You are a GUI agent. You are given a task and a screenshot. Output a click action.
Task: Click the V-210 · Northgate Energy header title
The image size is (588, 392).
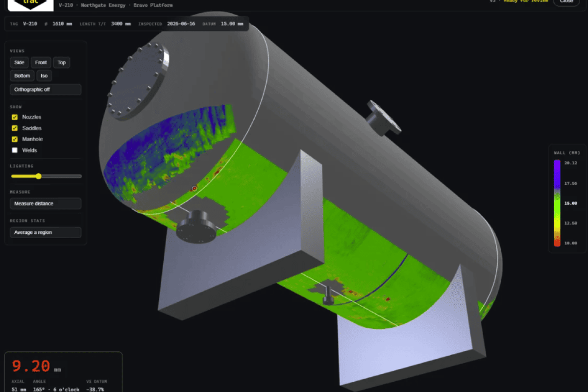(x=116, y=5)
